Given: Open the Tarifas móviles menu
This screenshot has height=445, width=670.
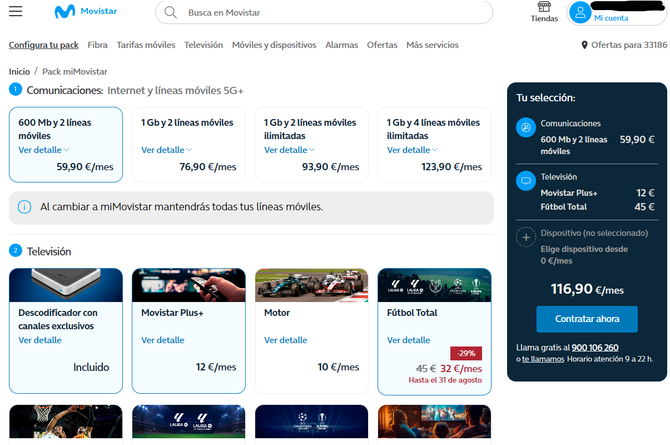Looking at the screenshot, I should 145,45.
